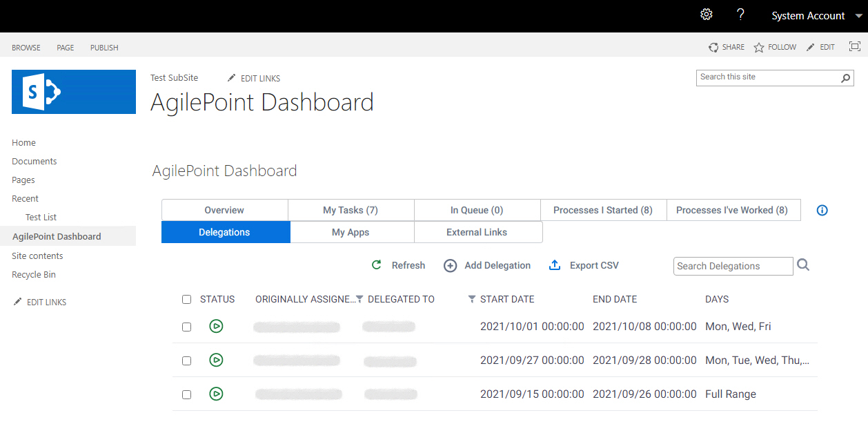868x442 pixels.
Task: Open Recent in left navigation
Action: click(25, 198)
